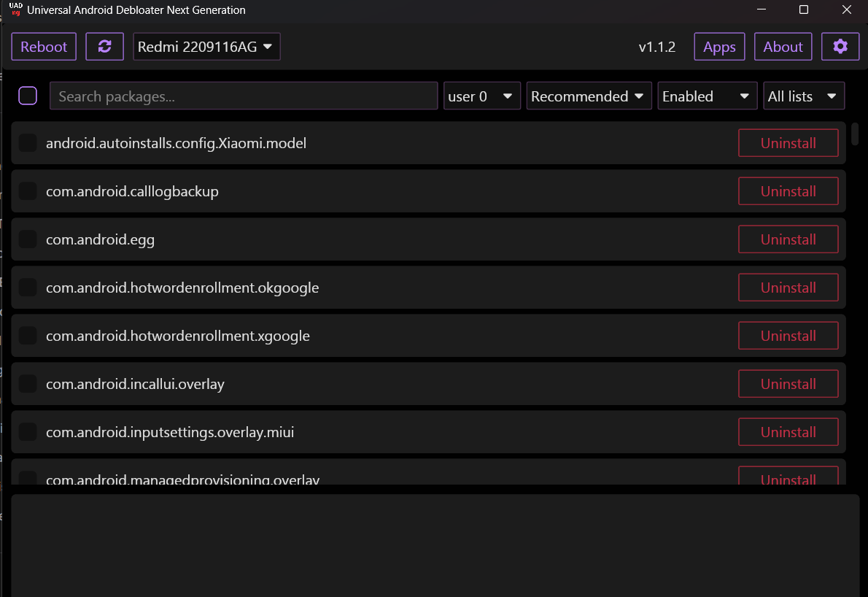Tick checkbox for com.android.incallui.overlay
The image size is (868, 597).
coord(28,384)
